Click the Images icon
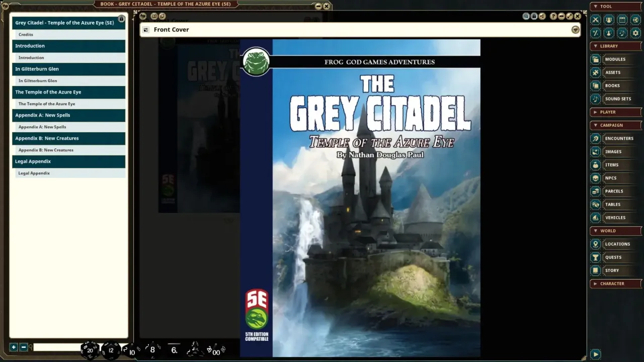This screenshot has width=644, height=362. (x=596, y=152)
